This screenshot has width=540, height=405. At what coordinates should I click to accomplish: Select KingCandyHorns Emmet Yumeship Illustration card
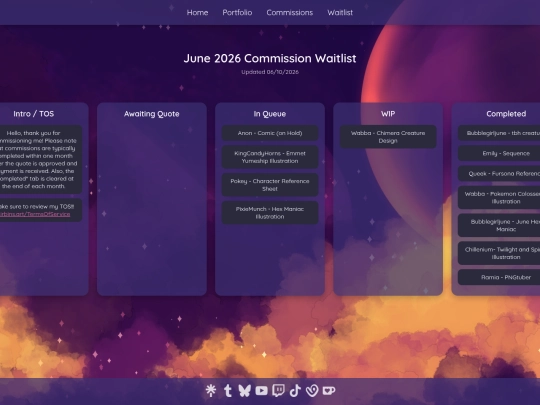pos(270,157)
